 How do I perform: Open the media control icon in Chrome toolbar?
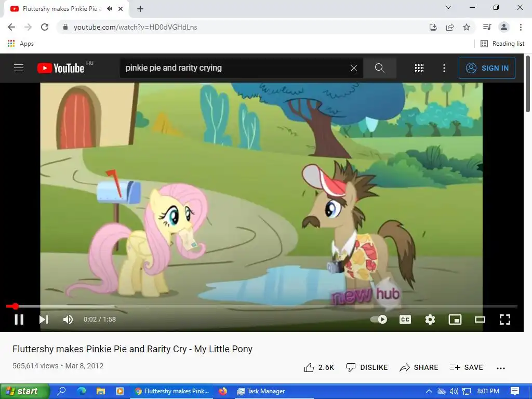pyautogui.click(x=487, y=27)
